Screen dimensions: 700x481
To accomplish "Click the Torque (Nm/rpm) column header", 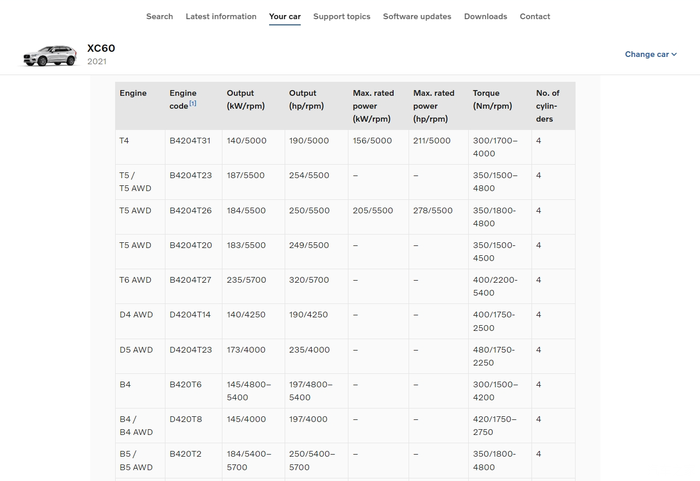I will tap(492, 99).
